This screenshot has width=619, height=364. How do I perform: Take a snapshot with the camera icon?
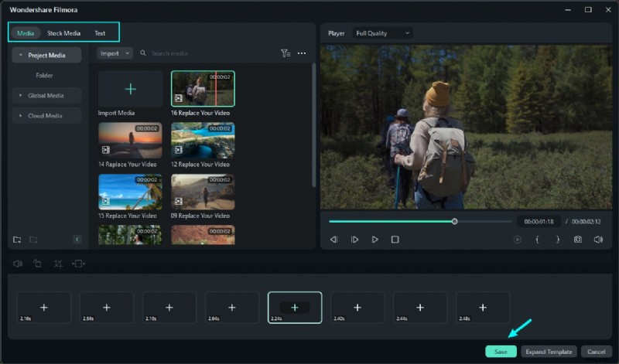tap(578, 240)
